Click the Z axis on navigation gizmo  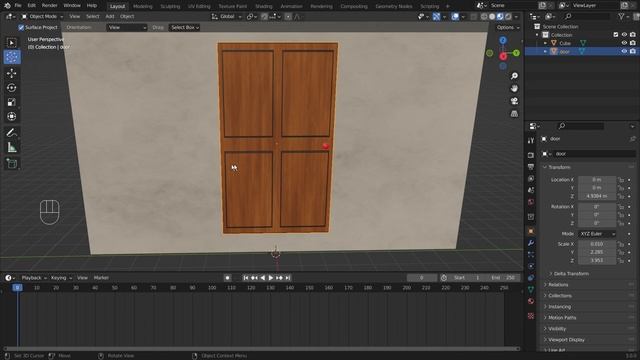pyautogui.click(x=503, y=40)
